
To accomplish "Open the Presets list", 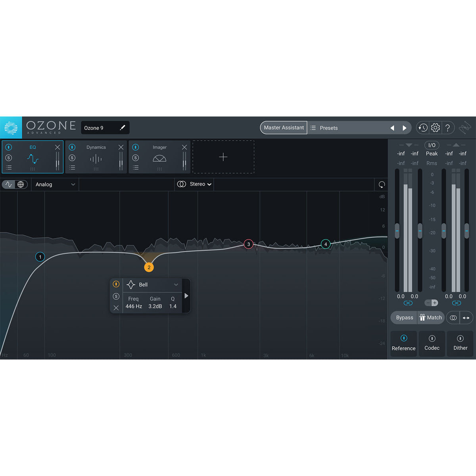I will coord(329,128).
